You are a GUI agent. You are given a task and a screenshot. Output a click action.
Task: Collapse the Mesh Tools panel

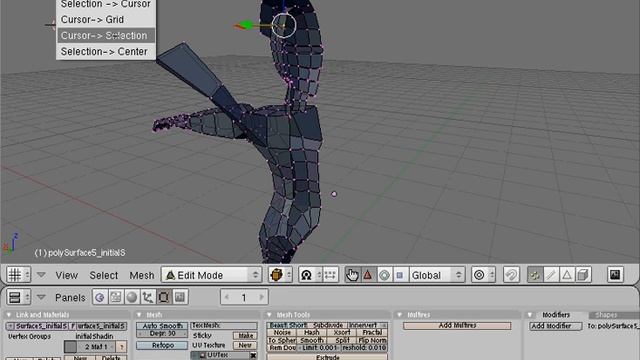pyautogui.click(x=269, y=315)
